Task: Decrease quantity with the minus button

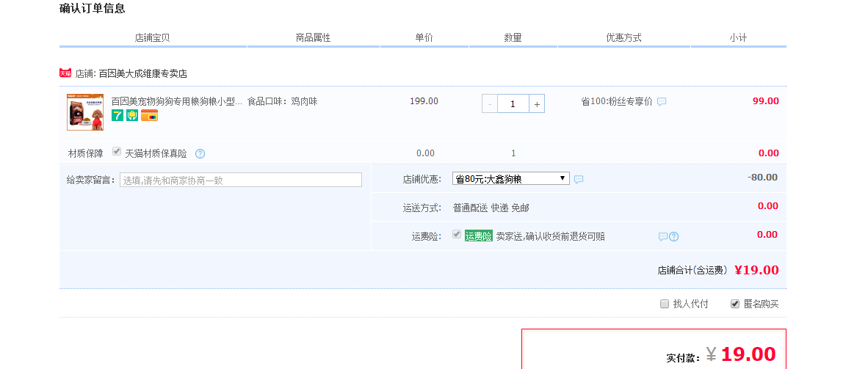Action: (x=489, y=103)
